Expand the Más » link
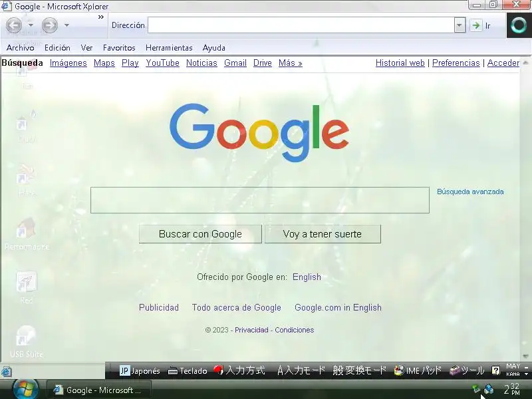This screenshot has width=532, height=399. 291,63
